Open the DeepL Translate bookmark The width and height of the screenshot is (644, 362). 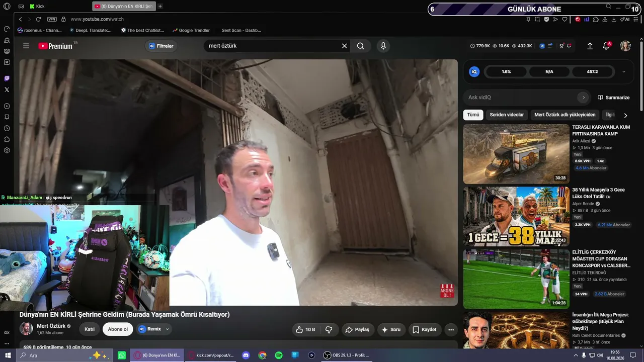pyautogui.click(x=91, y=30)
